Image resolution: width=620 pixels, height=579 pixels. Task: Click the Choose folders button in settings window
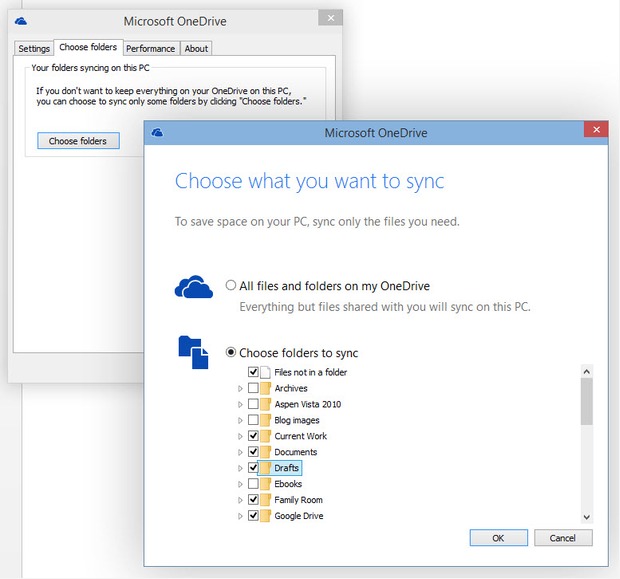78,141
